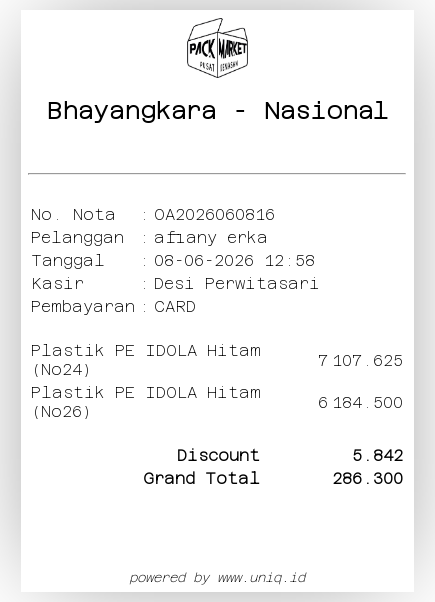Image resolution: width=435 pixels, height=602 pixels.
Task: Select the 184.500 item price
Action: tap(368, 402)
